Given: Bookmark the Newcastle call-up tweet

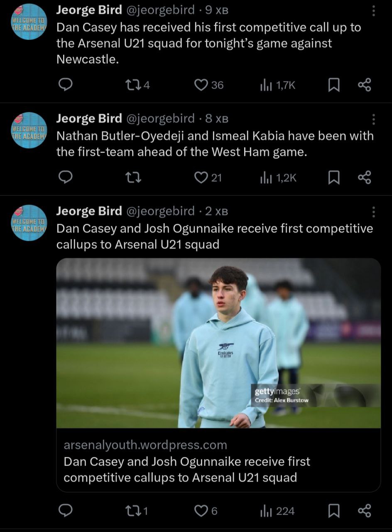Looking at the screenshot, I should pyautogui.click(x=334, y=85).
